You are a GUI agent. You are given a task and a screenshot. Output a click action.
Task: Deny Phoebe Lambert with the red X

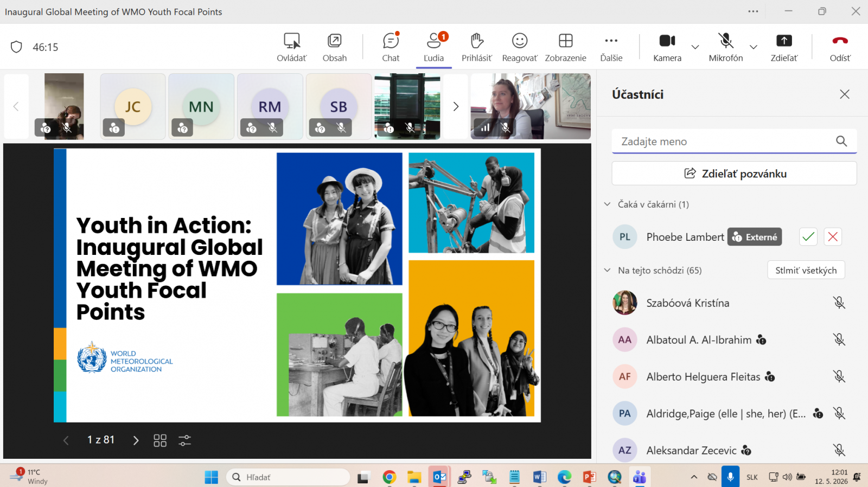(833, 237)
